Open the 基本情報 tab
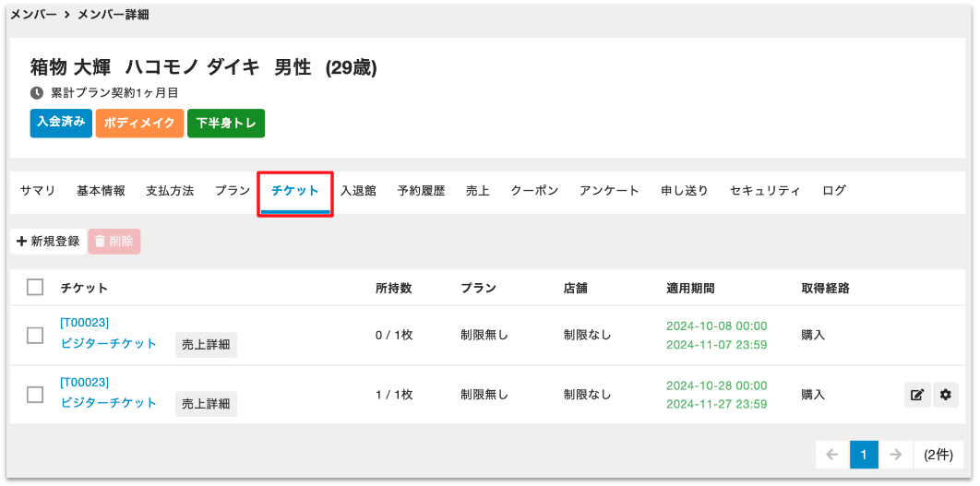Screen dimensions: 980x486 (x=101, y=191)
